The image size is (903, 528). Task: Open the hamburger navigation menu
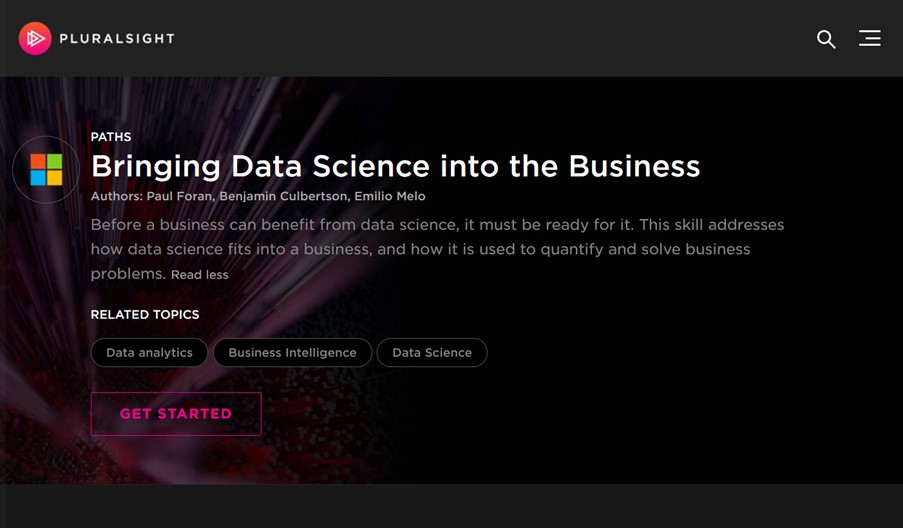point(869,38)
